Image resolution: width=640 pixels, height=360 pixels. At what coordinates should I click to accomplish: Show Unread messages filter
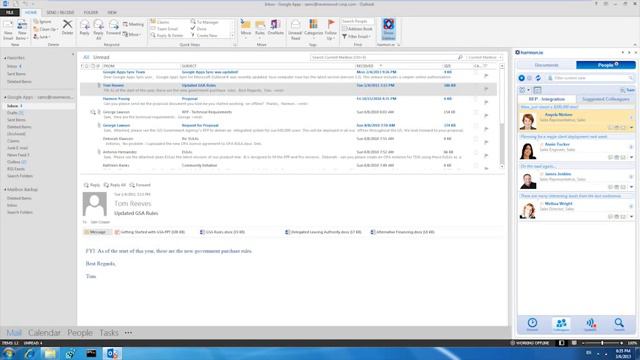pos(101,58)
